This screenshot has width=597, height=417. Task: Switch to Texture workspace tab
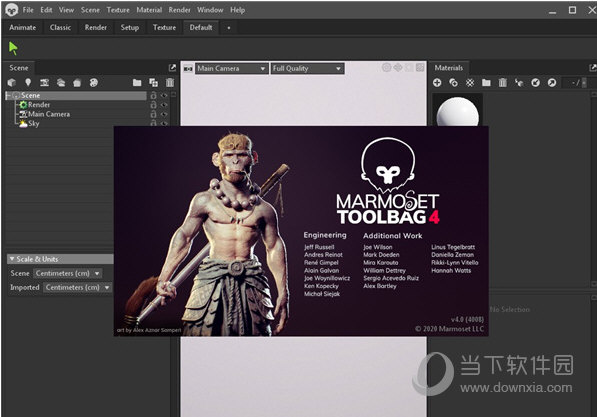coord(164,28)
